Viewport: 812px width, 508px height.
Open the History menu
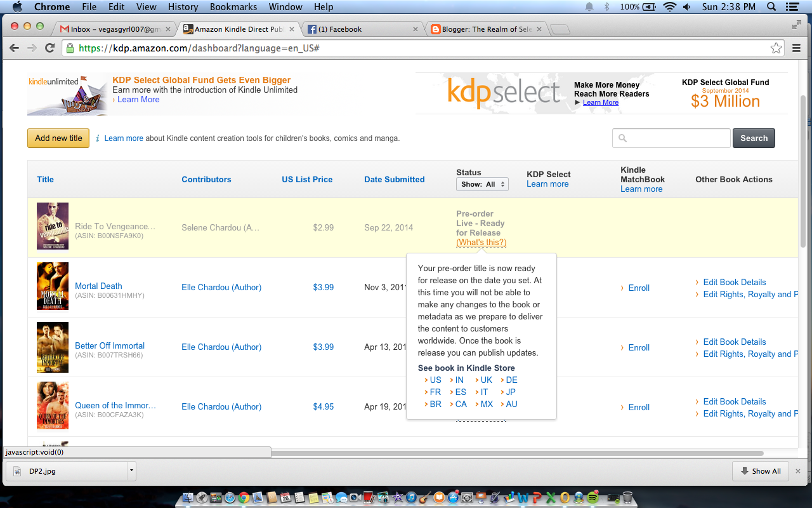(x=183, y=7)
